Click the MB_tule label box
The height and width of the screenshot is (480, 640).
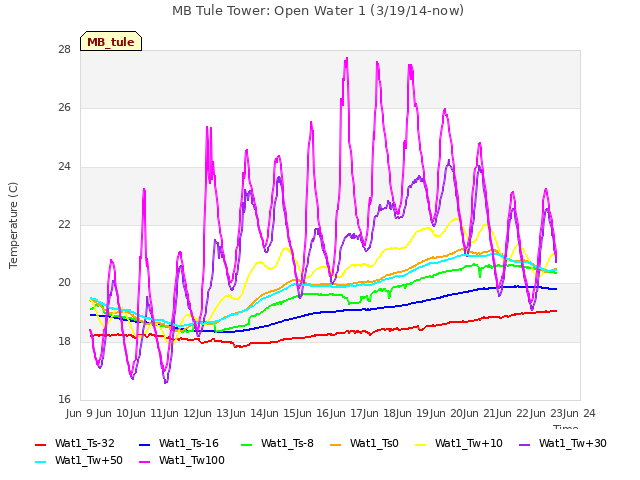coord(111,41)
